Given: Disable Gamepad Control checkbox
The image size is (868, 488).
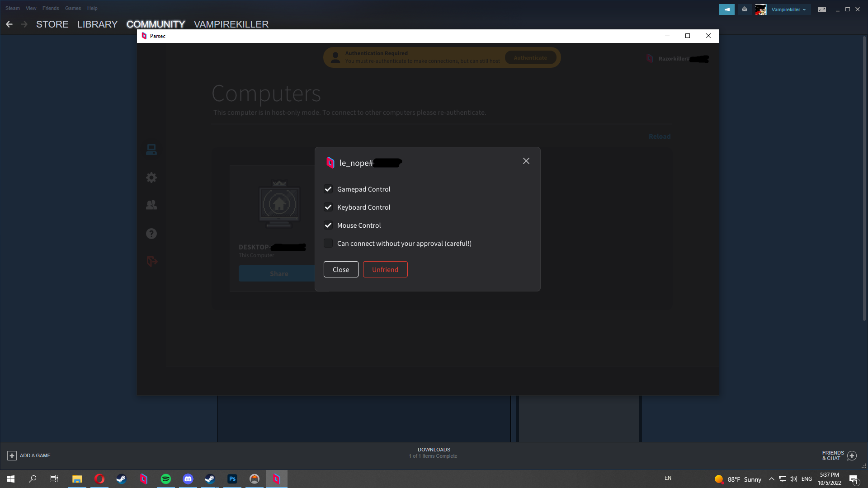Looking at the screenshot, I should point(328,189).
